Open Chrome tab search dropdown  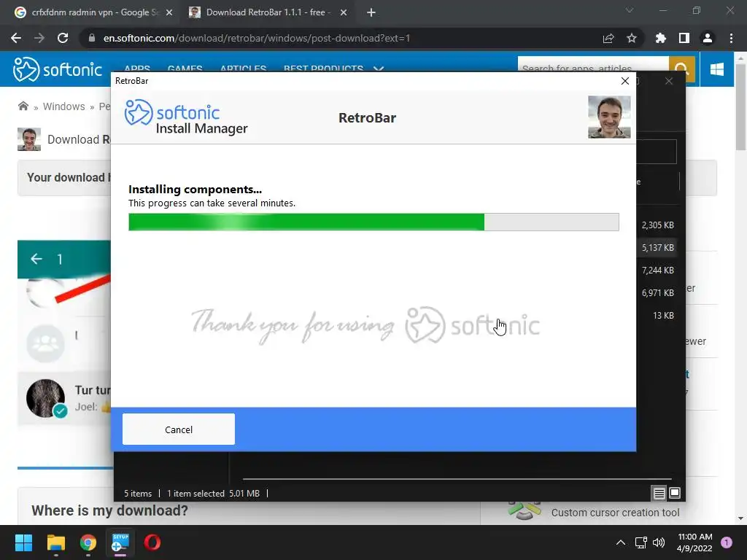tap(630, 10)
